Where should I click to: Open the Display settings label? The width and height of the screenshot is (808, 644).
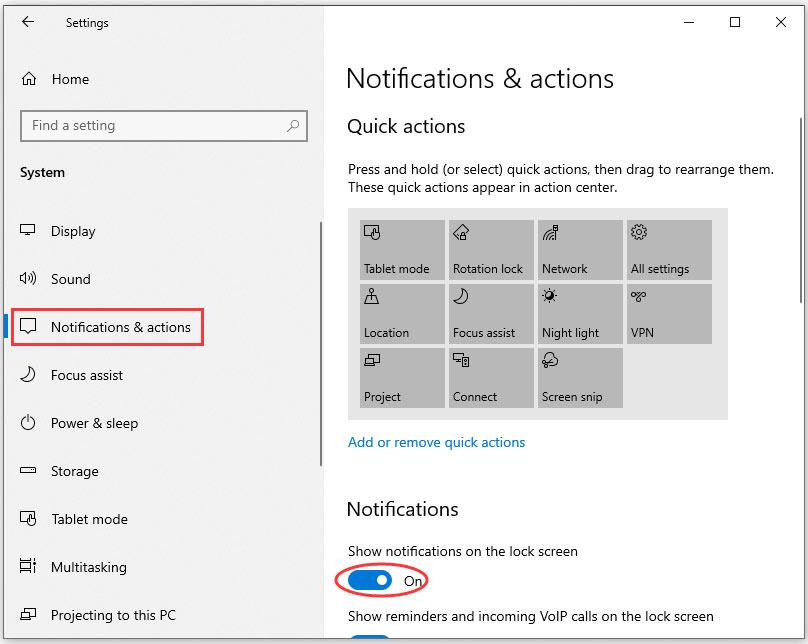click(x=73, y=231)
